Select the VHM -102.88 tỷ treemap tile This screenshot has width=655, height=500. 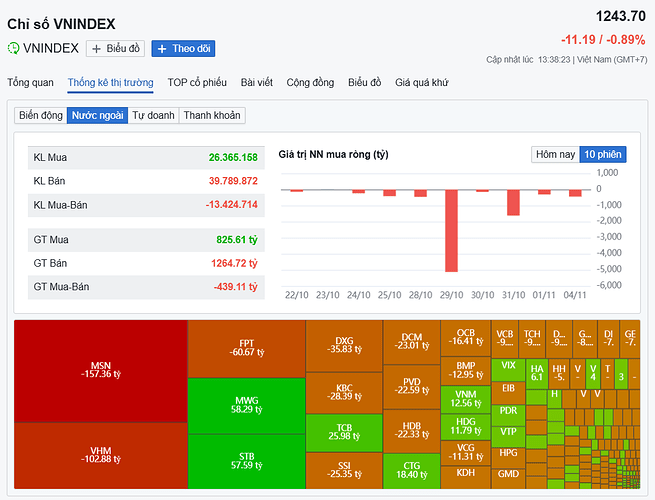click(101, 455)
